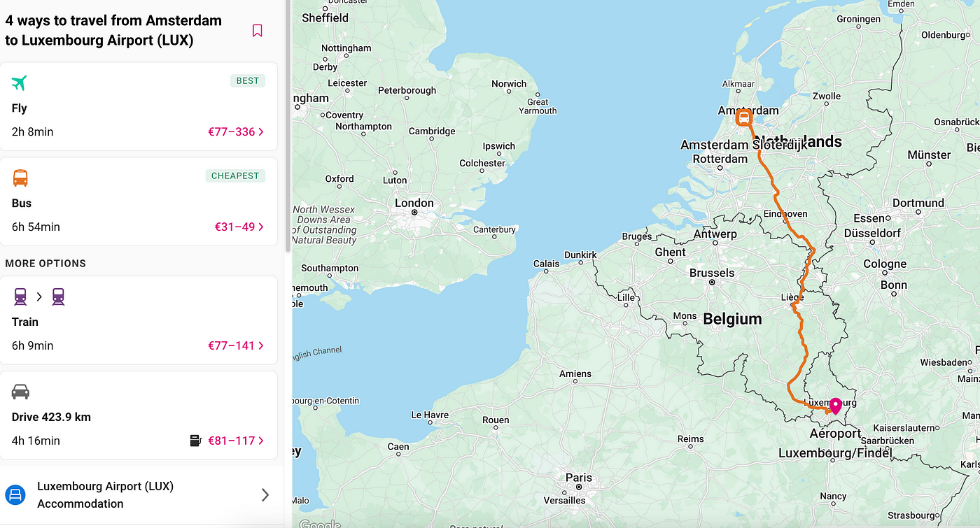980x528 pixels.
Task: Click the green airplane icon for Fly
Action: [19, 83]
